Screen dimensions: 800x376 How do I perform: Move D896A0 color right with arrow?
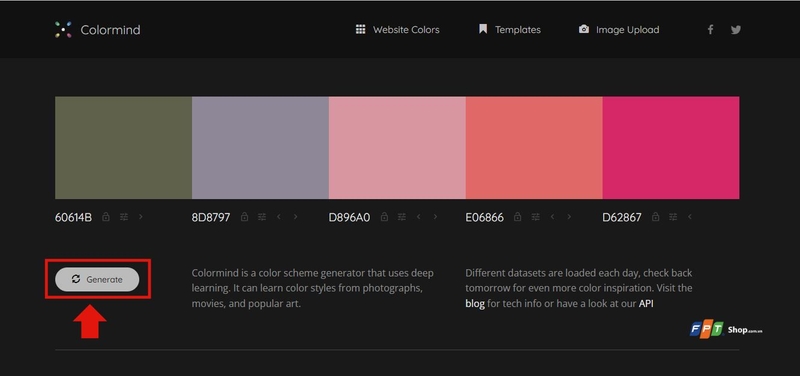(x=435, y=217)
